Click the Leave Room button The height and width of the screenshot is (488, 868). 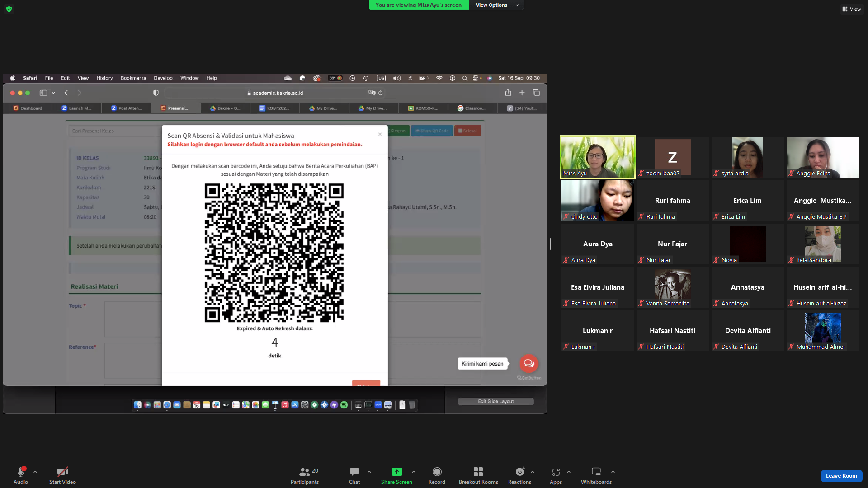tap(841, 476)
